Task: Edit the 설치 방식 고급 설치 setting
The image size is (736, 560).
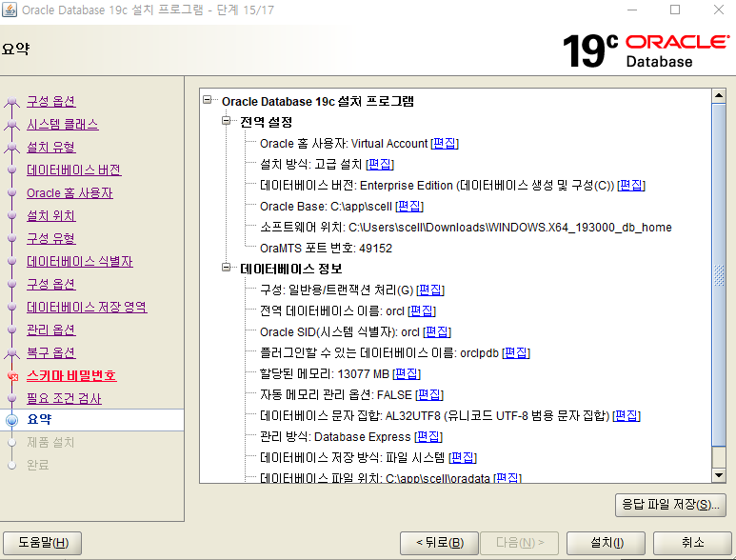Action: click(x=379, y=165)
